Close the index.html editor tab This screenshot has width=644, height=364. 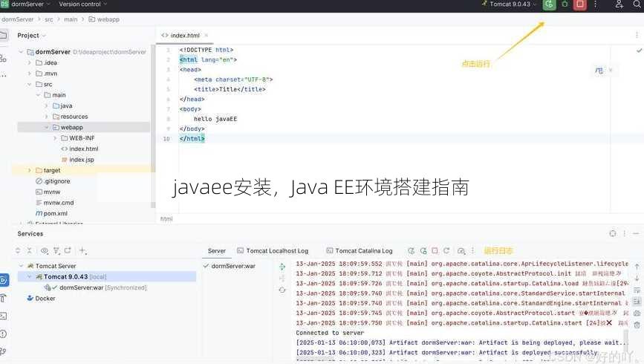pyautogui.click(x=206, y=36)
